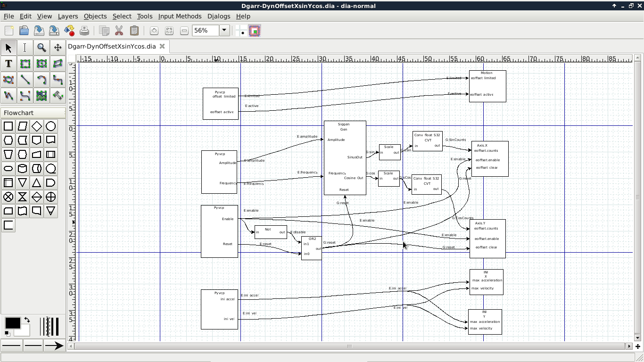
Task: Toggle object snapping button
Action: click(x=255, y=31)
